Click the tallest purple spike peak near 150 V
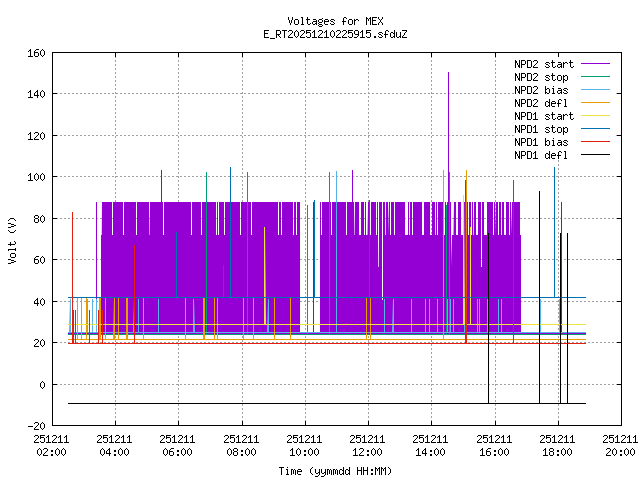Screen dimensions: 640x480 pos(449,73)
